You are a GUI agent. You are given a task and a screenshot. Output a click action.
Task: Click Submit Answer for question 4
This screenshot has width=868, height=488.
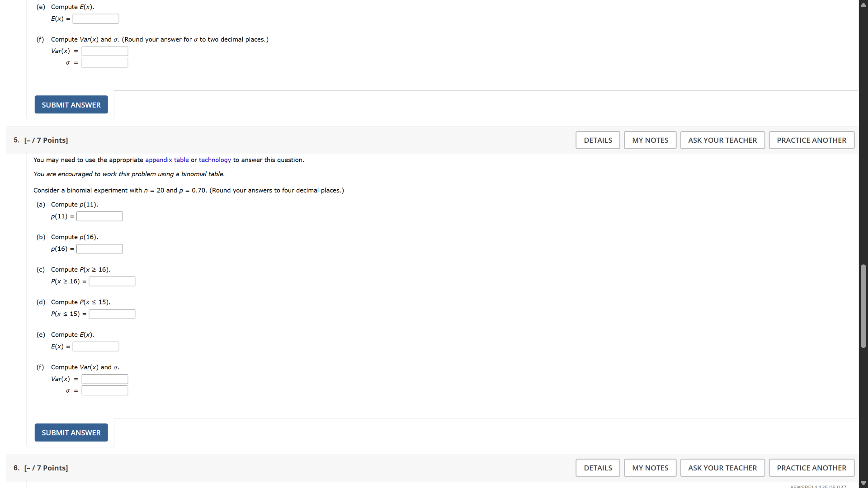(x=71, y=104)
